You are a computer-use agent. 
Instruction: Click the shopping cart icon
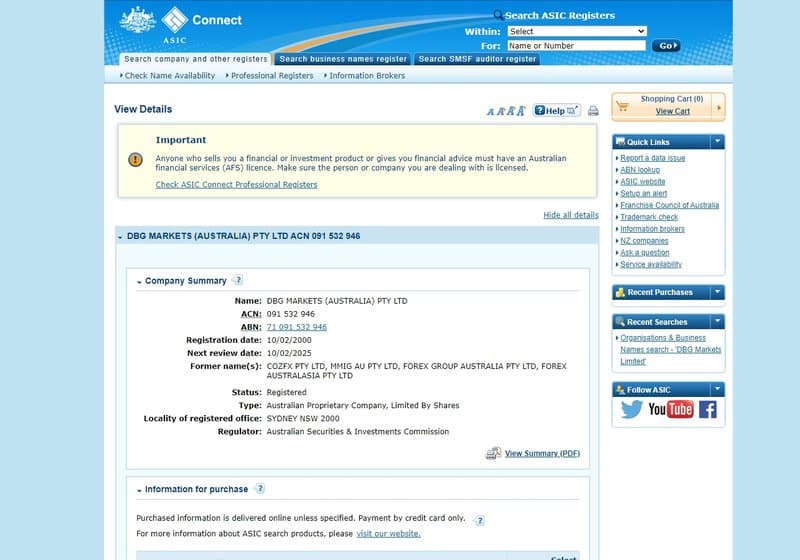click(x=622, y=106)
